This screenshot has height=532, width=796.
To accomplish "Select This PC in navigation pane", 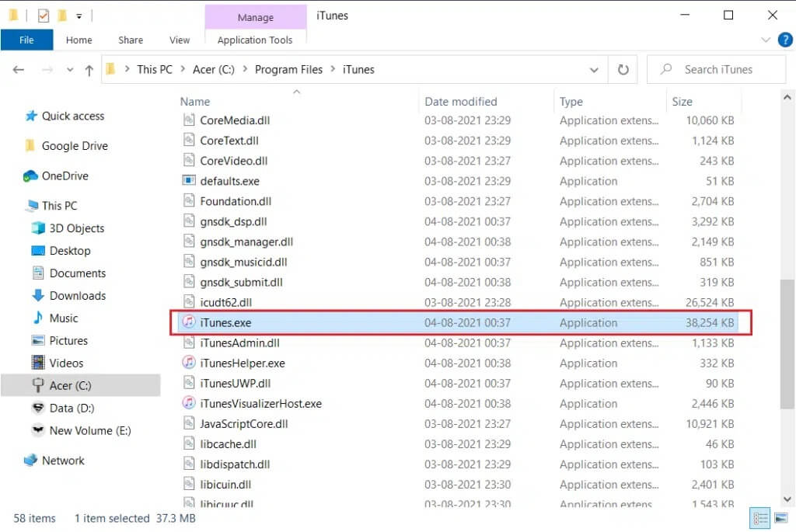I will pos(59,205).
